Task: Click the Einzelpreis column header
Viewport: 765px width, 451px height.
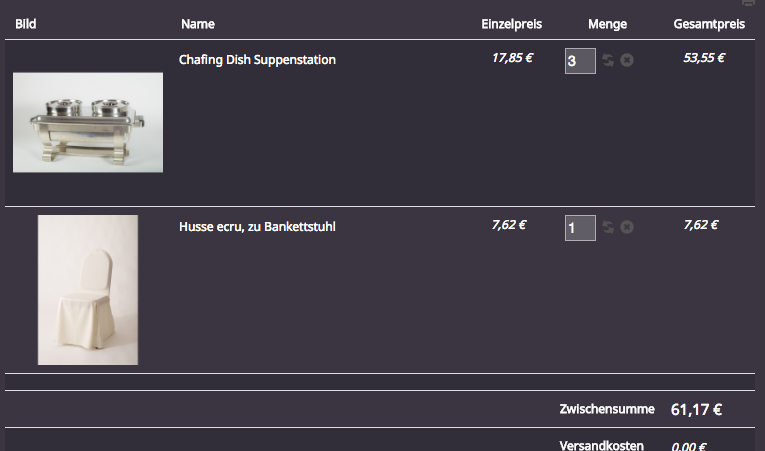Action: (x=511, y=24)
